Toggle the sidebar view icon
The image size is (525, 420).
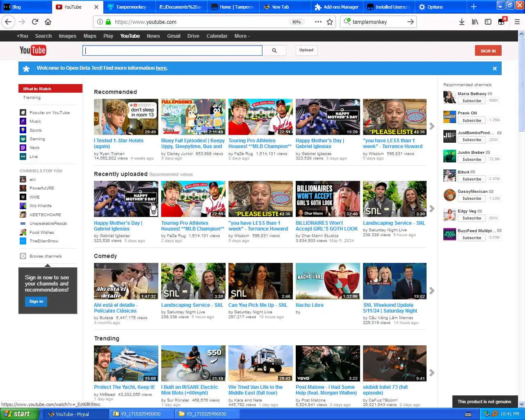point(488,22)
